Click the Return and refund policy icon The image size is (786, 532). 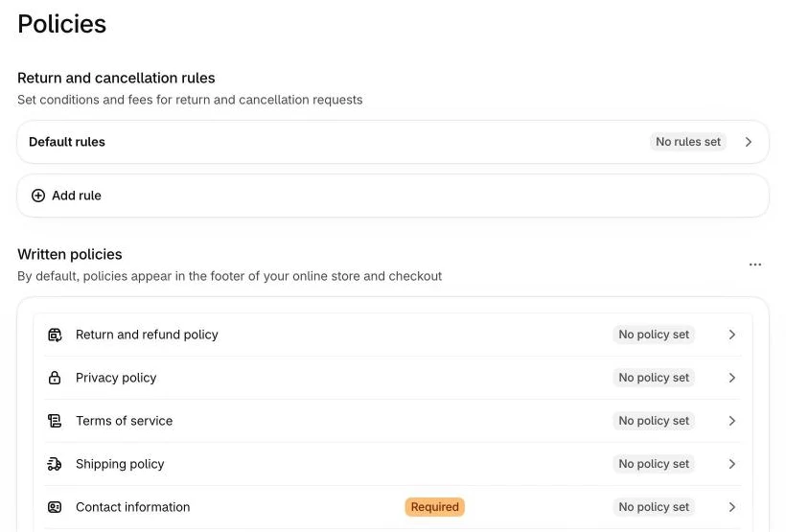tap(55, 335)
